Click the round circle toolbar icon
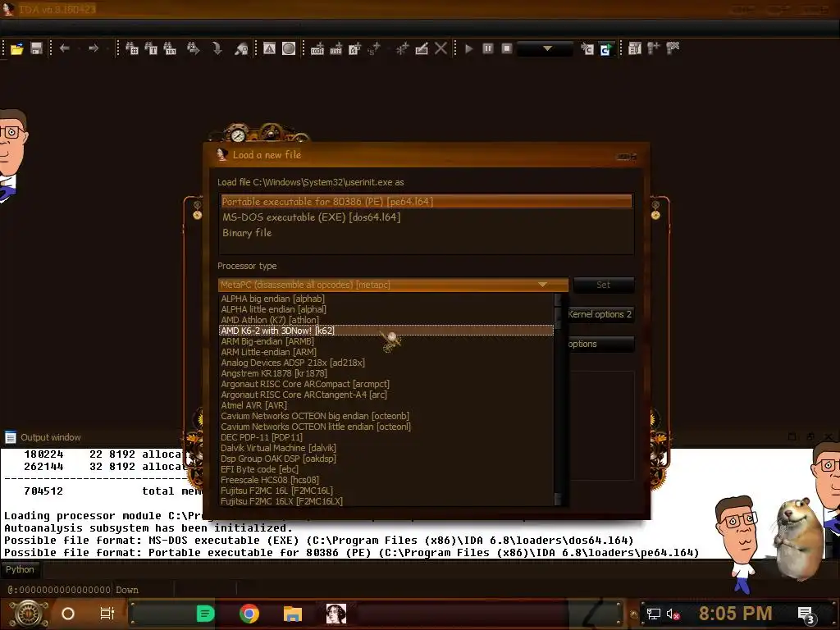Viewport: 840px width, 630px height. click(289, 48)
